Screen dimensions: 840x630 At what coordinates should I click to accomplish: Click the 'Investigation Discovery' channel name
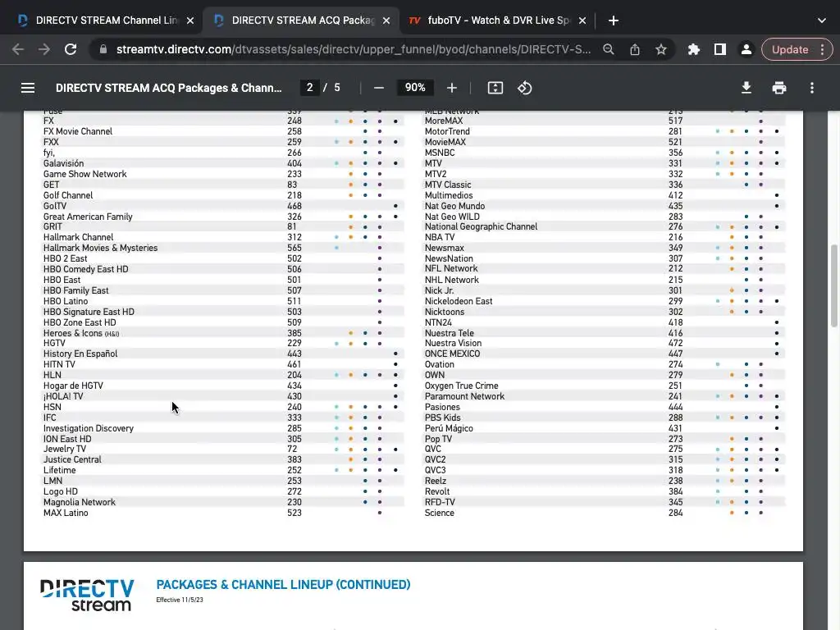(89, 428)
